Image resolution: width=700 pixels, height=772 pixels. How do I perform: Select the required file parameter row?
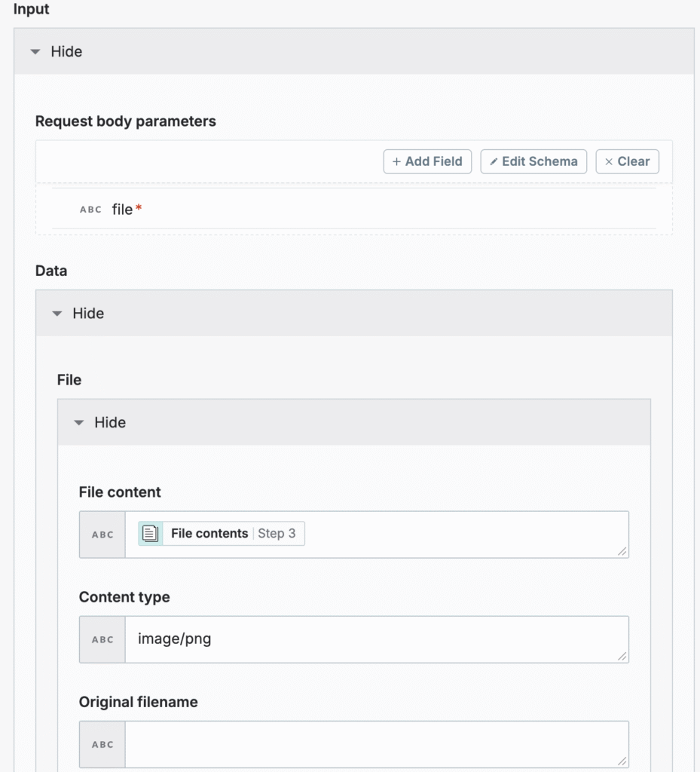[x=353, y=209]
